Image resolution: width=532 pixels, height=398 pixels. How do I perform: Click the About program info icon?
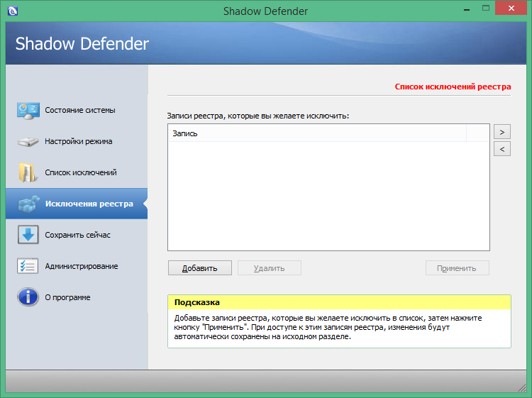point(28,297)
